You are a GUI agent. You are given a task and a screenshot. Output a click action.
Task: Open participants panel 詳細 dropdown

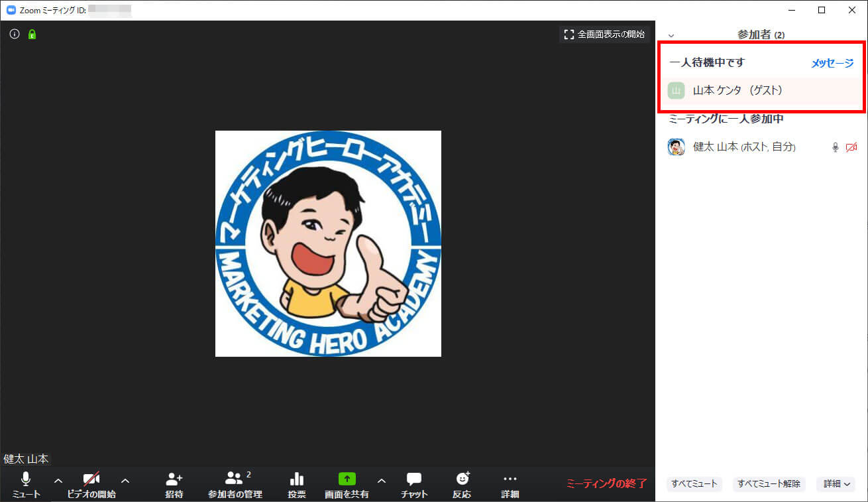point(836,484)
